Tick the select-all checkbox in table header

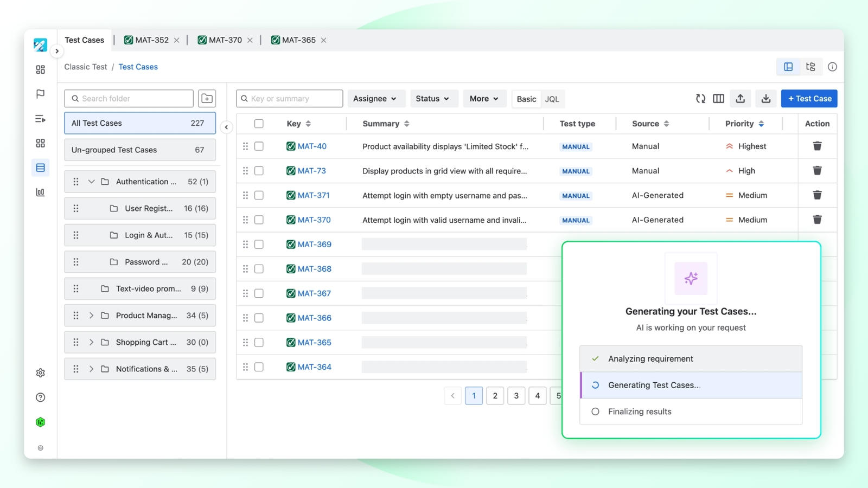click(x=259, y=124)
